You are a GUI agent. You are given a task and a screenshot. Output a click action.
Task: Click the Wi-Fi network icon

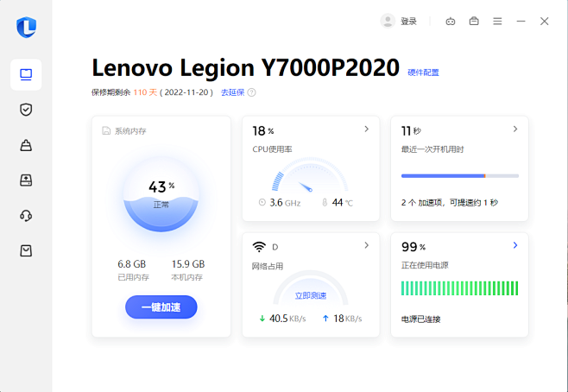coord(259,247)
